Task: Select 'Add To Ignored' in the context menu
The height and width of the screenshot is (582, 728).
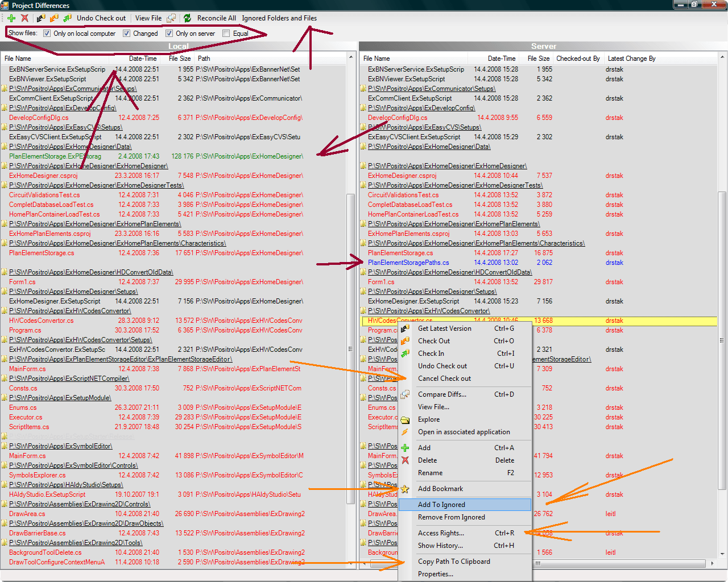Action: (441, 505)
